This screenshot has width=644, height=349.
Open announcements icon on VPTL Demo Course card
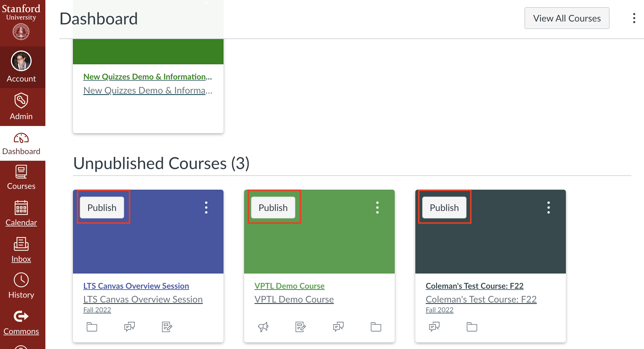coord(263,327)
